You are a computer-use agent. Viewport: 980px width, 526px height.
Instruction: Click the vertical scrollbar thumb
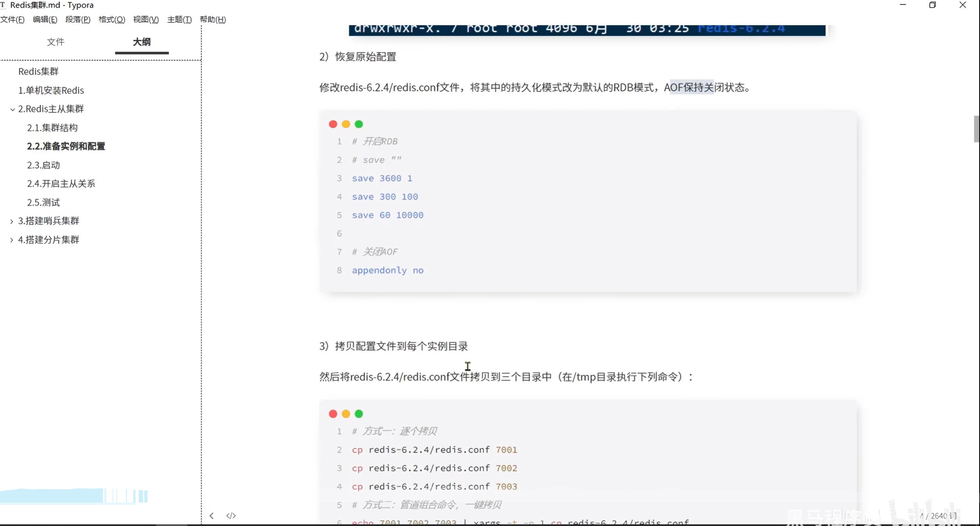pyautogui.click(x=976, y=129)
